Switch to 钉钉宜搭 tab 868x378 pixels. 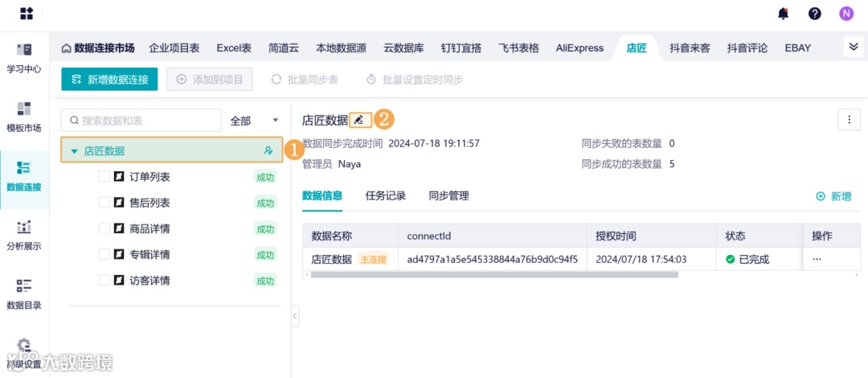coord(461,48)
